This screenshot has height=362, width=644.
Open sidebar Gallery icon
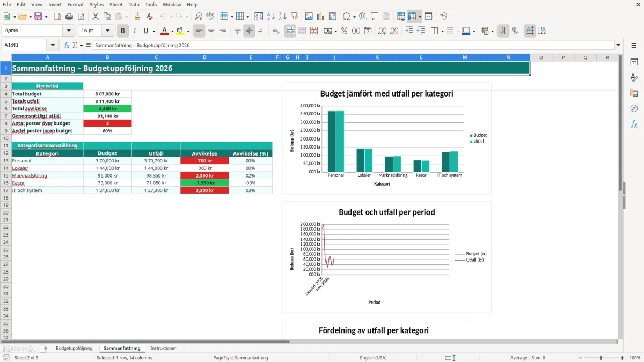pos(634,93)
